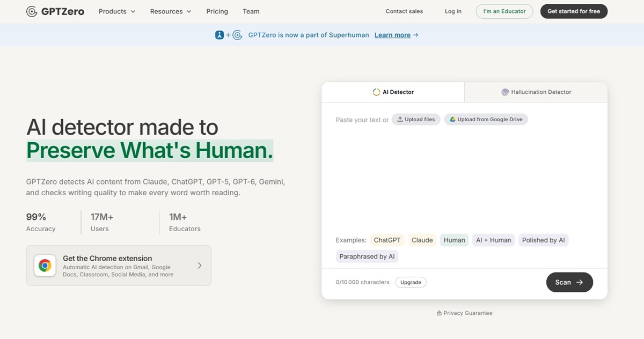Click the Privacy Guarantee lock icon
Screen dimensions: 644x339
439,313
